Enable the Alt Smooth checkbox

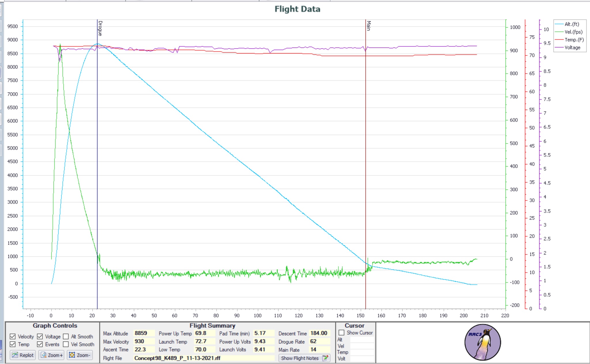(66, 336)
